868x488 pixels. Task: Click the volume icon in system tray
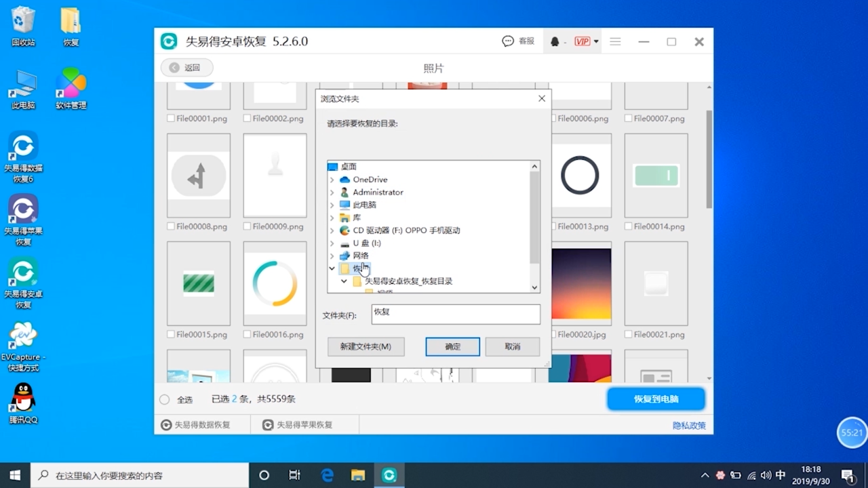point(766,475)
